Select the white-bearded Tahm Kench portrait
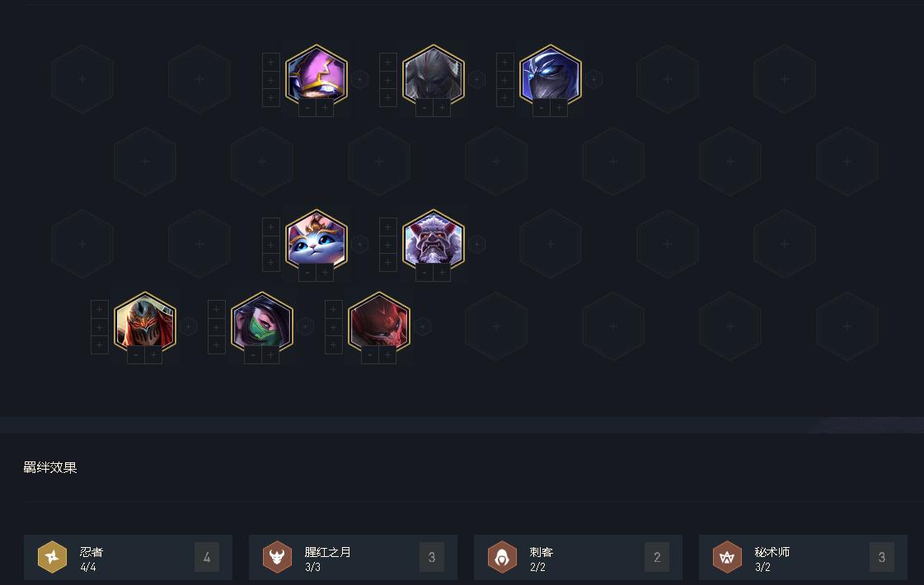The image size is (924, 585). click(433, 241)
